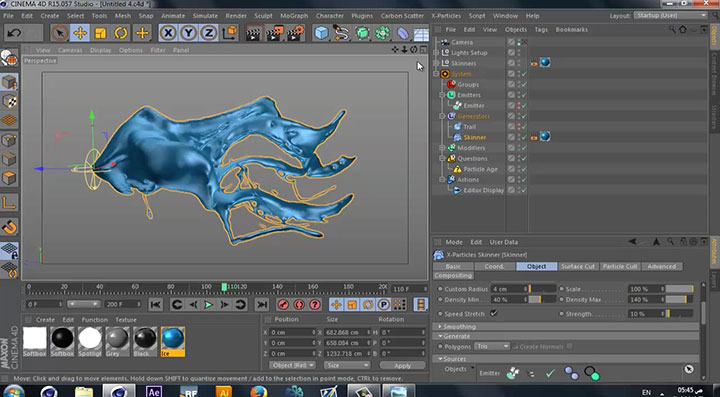This screenshot has height=397, width=720.
Task: Open the Advanced tab
Action: (662, 266)
